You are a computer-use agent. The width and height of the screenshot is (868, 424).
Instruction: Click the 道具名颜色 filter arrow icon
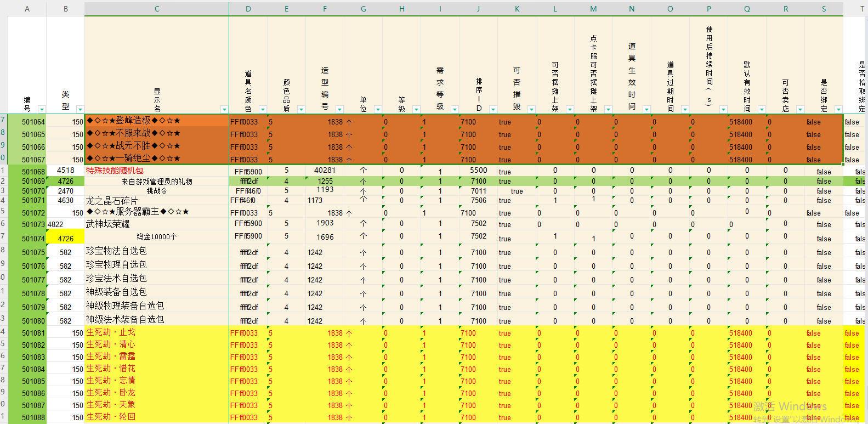click(263, 109)
